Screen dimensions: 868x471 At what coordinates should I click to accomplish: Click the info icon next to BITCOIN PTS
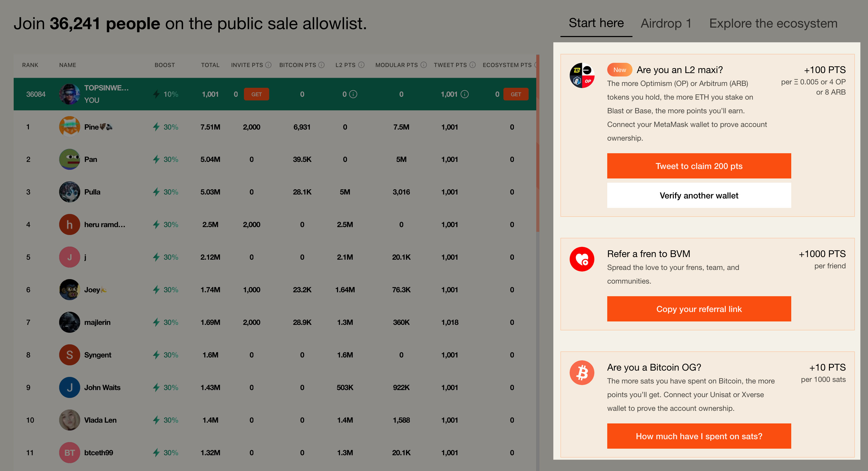(x=321, y=65)
